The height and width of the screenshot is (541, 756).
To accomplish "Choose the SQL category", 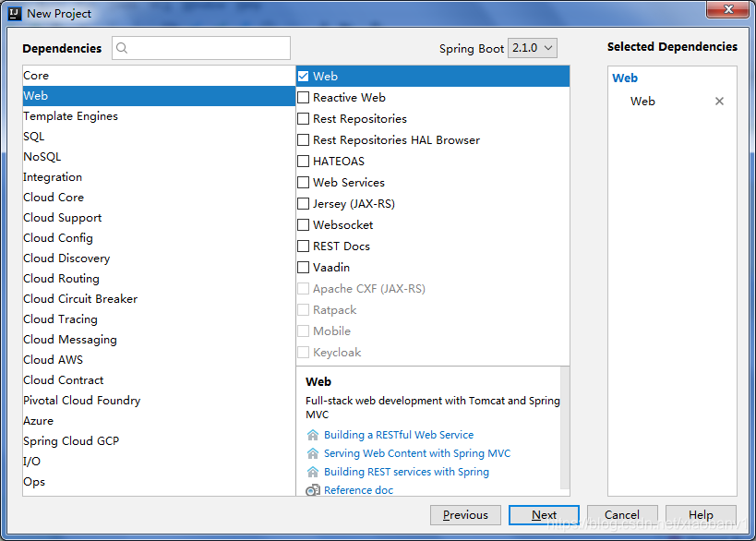I will point(159,137).
